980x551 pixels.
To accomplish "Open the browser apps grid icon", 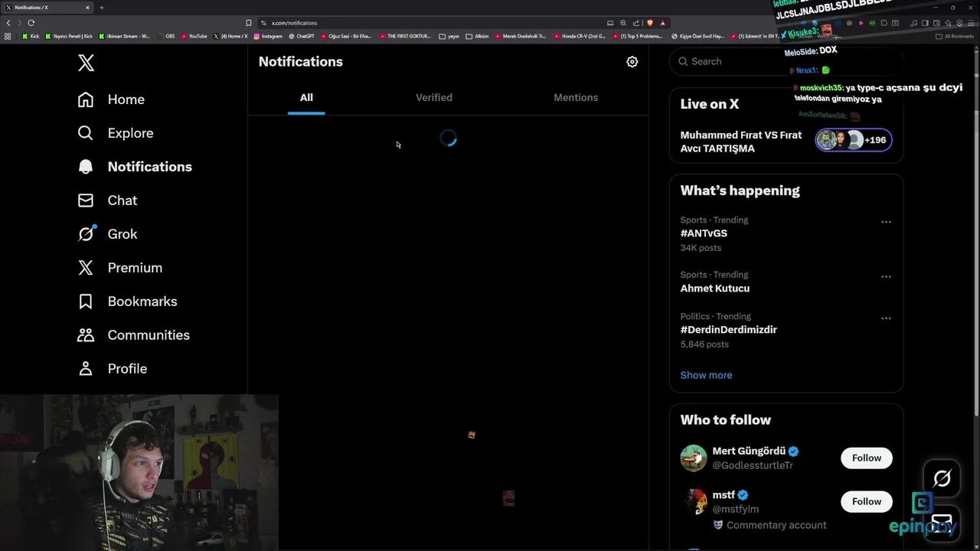I will (x=8, y=36).
